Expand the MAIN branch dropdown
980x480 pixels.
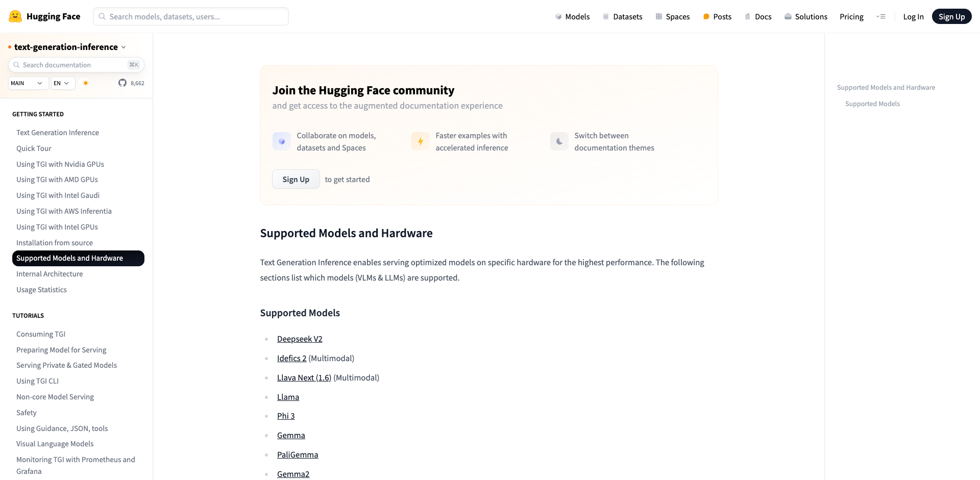(28, 83)
